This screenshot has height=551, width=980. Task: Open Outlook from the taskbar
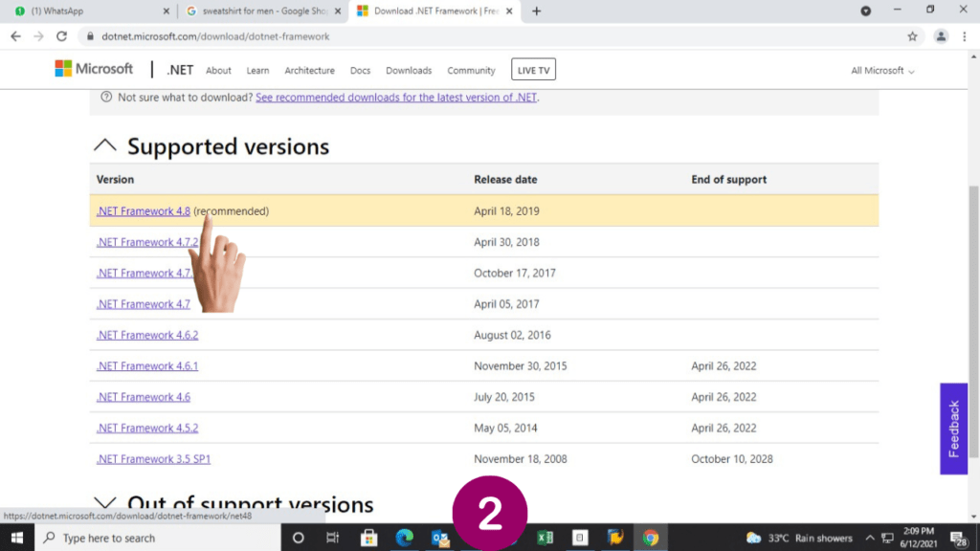[440, 538]
